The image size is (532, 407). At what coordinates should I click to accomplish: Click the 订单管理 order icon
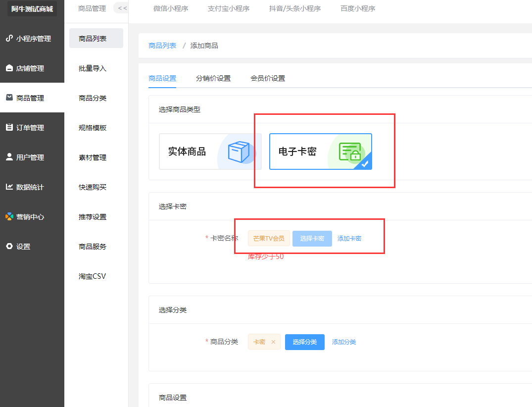tap(9, 127)
